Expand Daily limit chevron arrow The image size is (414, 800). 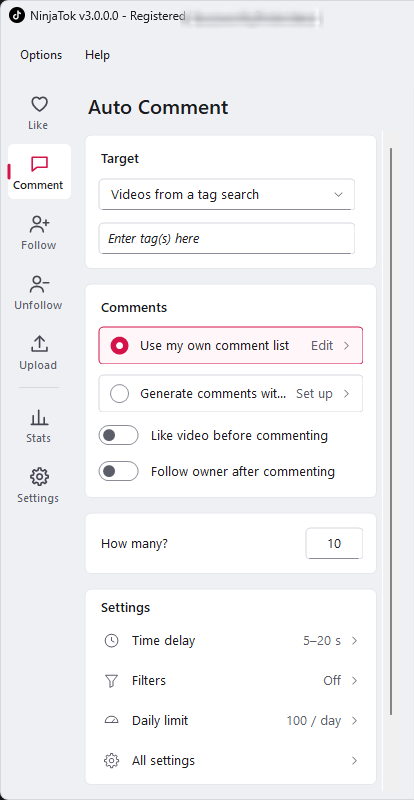coord(354,720)
